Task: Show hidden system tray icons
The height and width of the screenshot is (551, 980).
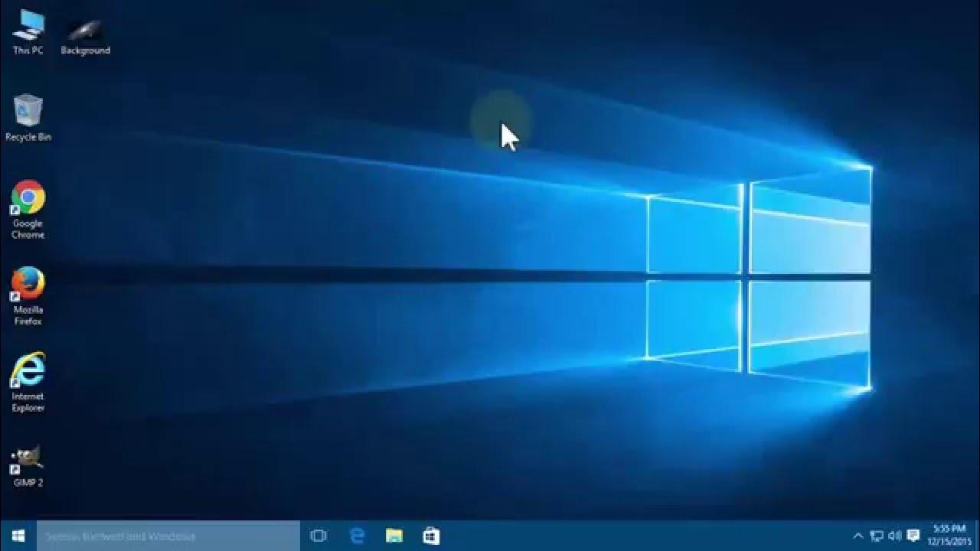Action: (858, 536)
